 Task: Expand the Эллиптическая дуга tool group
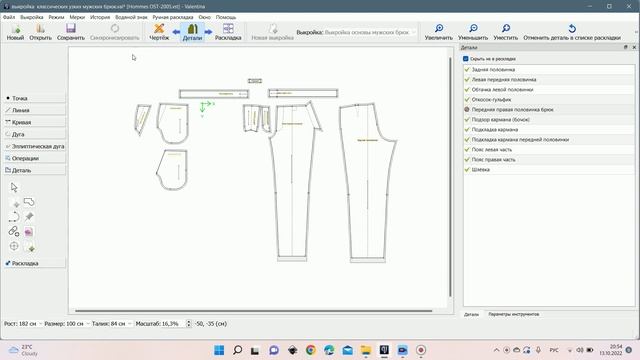pyautogui.click(x=34, y=146)
